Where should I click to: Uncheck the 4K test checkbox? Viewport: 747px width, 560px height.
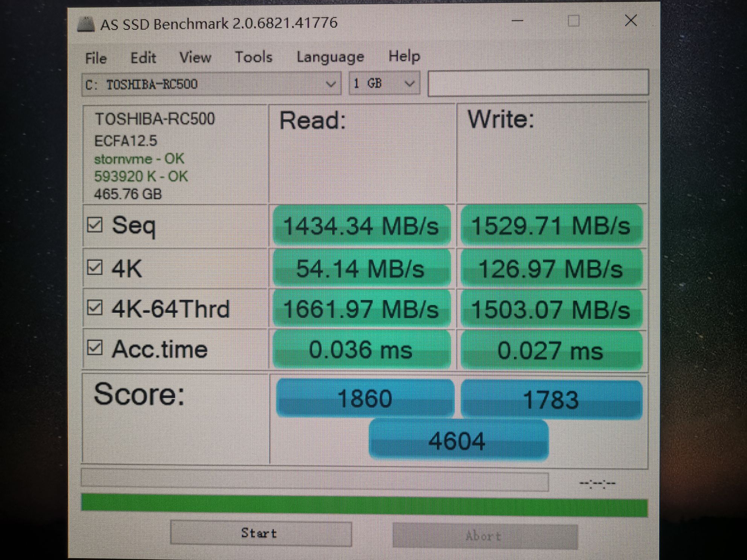pyautogui.click(x=95, y=268)
